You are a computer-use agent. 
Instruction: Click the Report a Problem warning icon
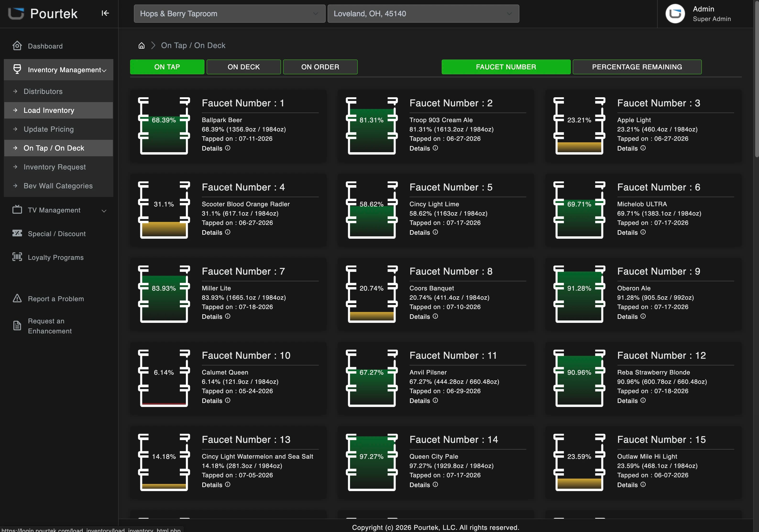pyautogui.click(x=17, y=298)
